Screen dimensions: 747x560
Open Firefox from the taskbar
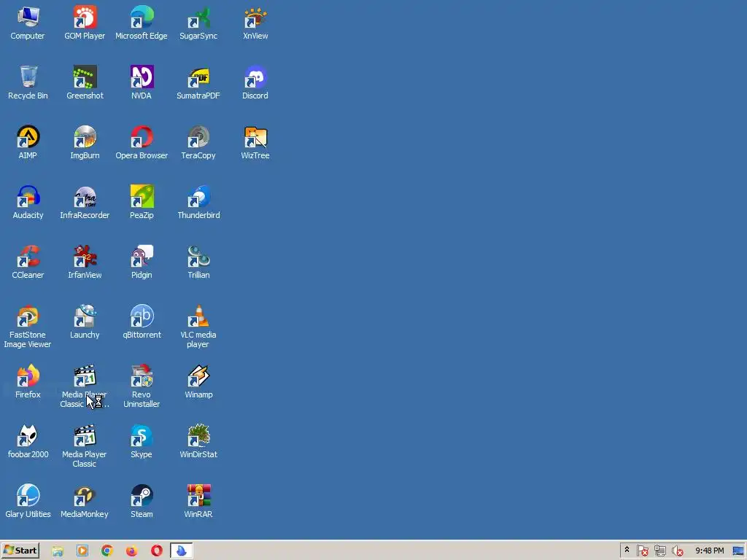(x=132, y=551)
